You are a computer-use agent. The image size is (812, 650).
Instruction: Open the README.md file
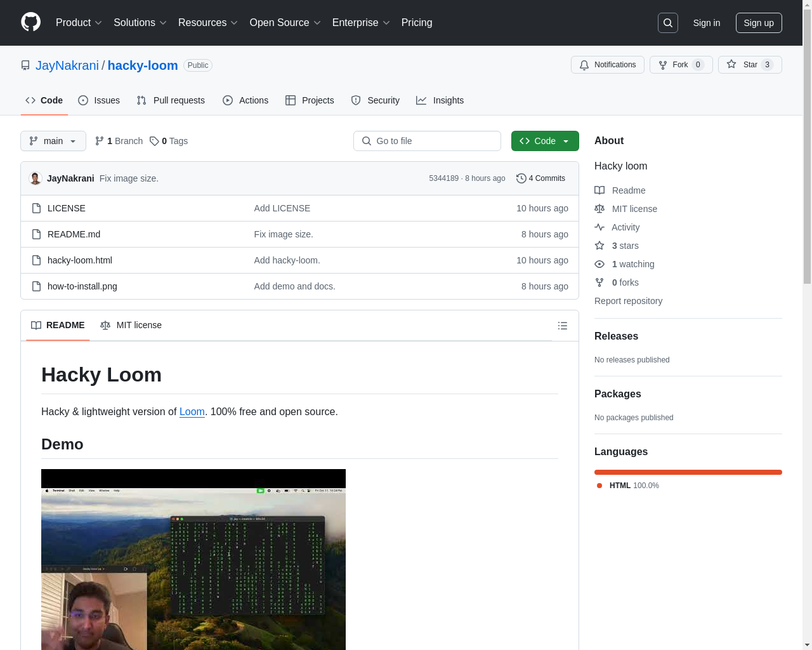74,234
